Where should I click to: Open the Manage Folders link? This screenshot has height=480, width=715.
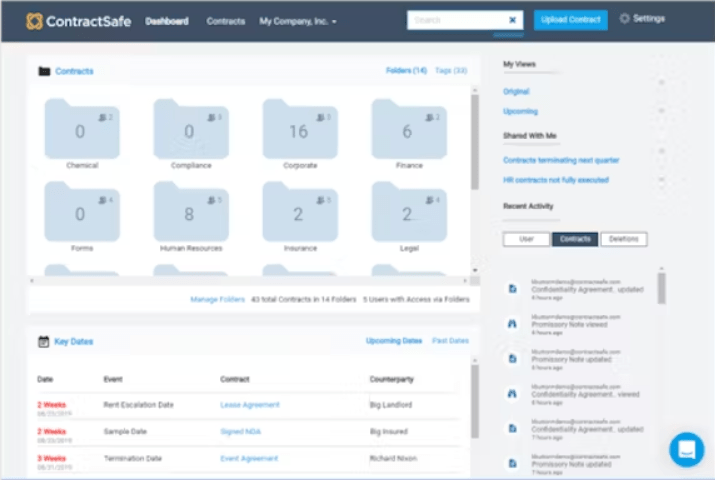click(218, 299)
